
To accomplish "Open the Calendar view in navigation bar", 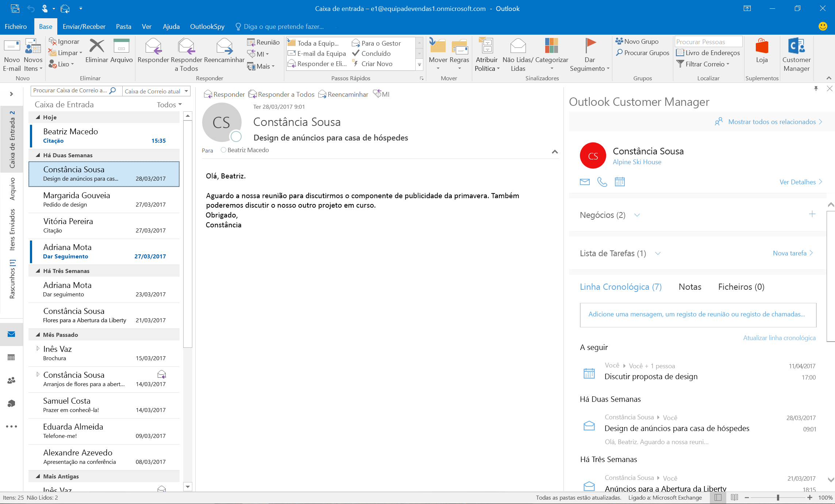I will pos(11,357).
